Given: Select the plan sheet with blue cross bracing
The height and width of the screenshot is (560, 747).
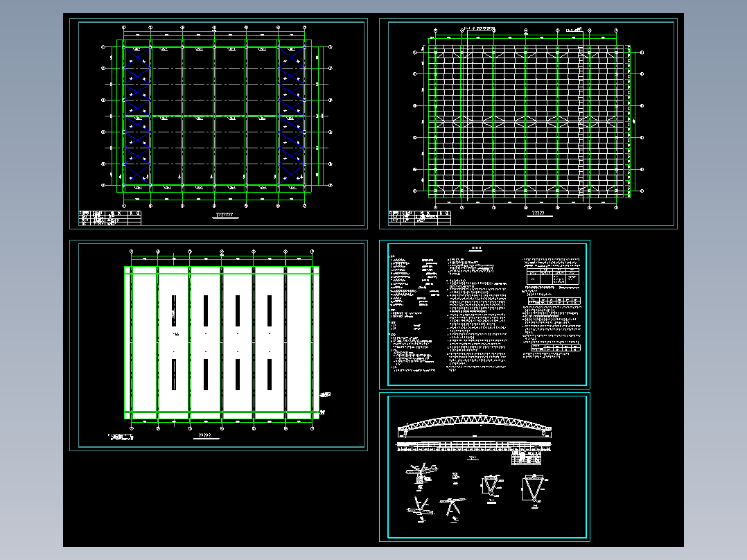Looking at the screenshot, I should (218, 123).
